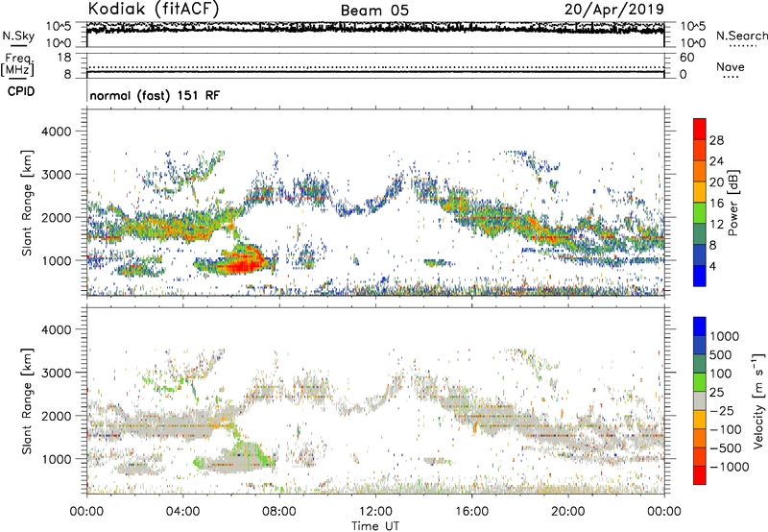The width and height of the screenshot is (768, 532).
Task: Click 'Slant Range [km]' label of velocity panel
Action: point(27,400)
